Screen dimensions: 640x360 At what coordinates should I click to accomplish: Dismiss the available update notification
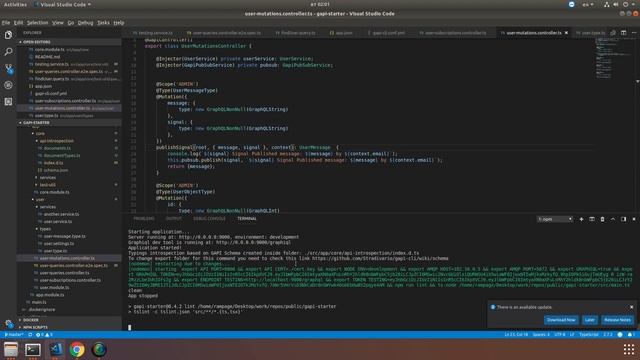[631, 307]
